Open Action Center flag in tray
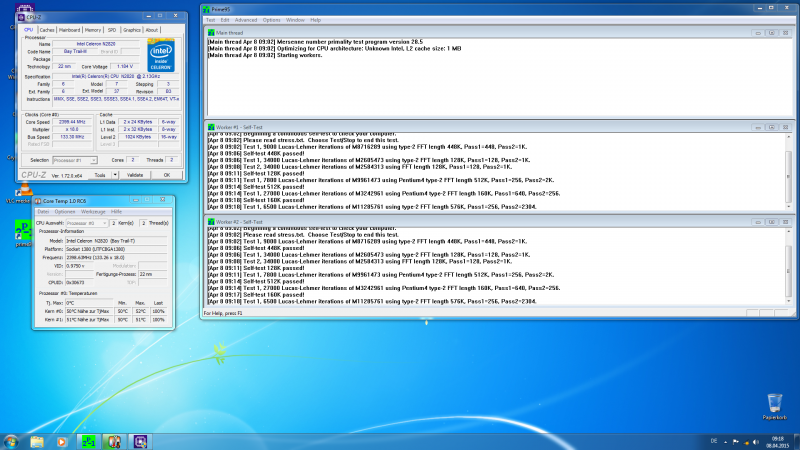The image size is (800, 450). pyautogui.click(x=736, y=442)
